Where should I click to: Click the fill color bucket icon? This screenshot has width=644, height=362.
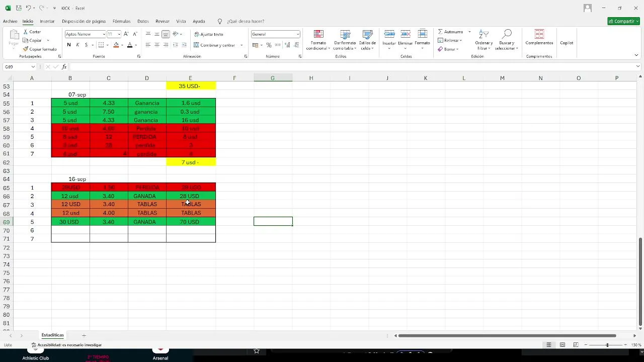tap(116, 45)
